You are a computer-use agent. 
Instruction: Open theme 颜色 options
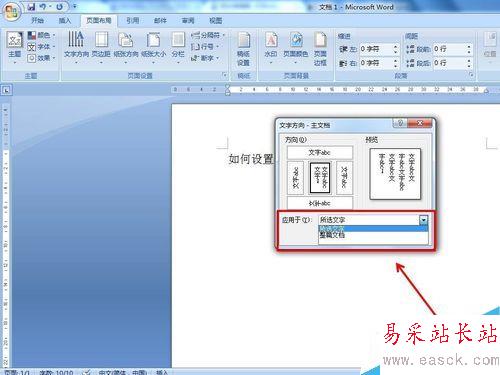pyautogui.click(x=41, y=35)
